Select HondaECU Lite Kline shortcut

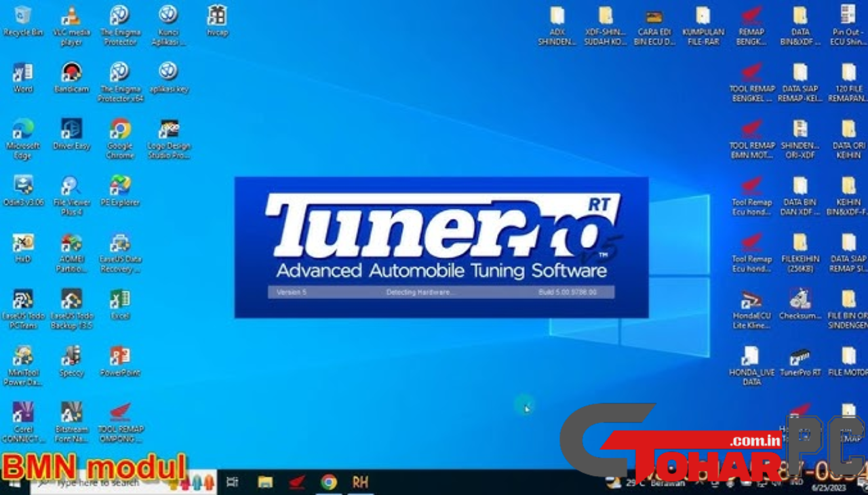tap(751, 309)
